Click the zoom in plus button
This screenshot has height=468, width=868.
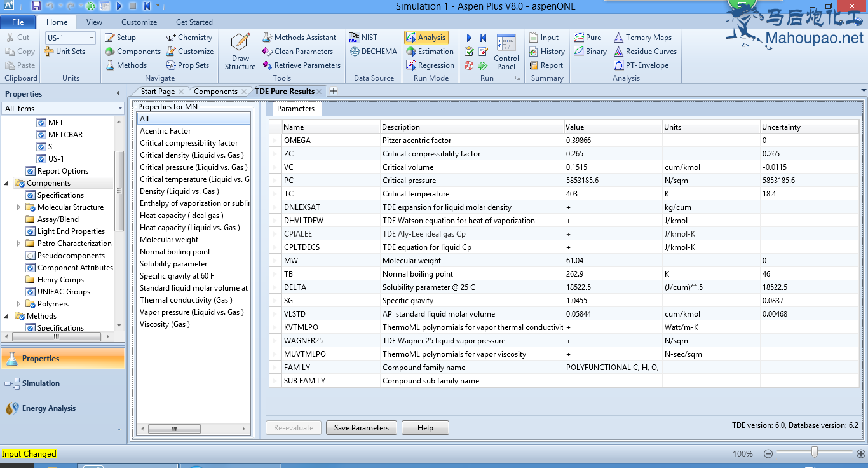pos(861,453)
